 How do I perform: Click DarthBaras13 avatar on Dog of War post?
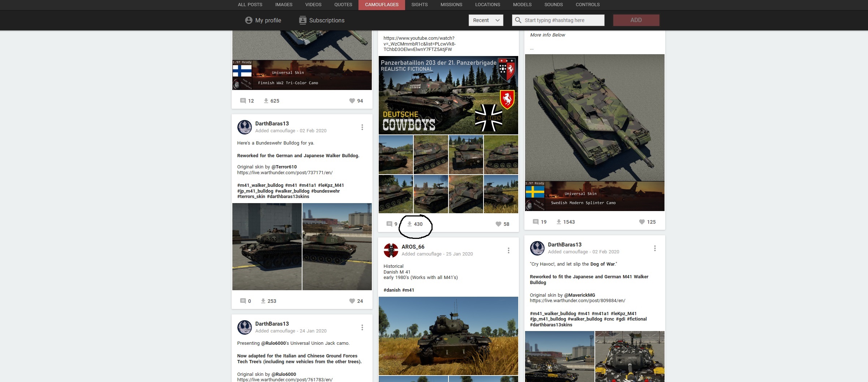point(537,248)
